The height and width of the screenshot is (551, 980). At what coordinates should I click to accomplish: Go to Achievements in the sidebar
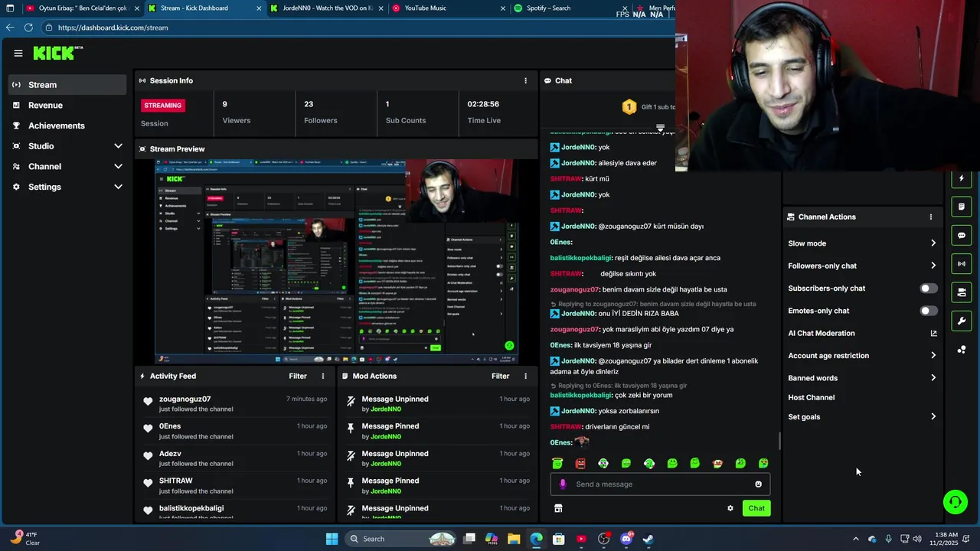[67, 126]
